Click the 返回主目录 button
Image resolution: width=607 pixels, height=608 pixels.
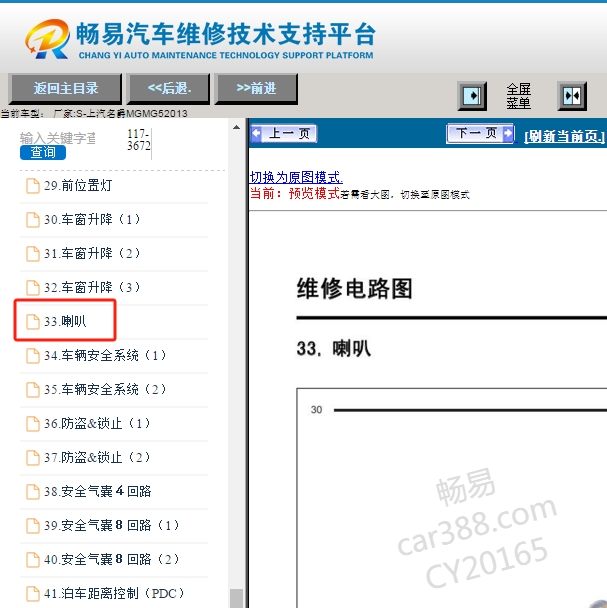(x=66, y=89)
